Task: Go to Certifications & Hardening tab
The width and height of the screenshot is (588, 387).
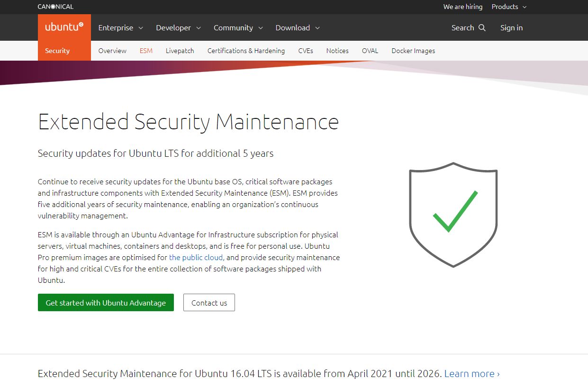Action: click(x=246, y=51)
